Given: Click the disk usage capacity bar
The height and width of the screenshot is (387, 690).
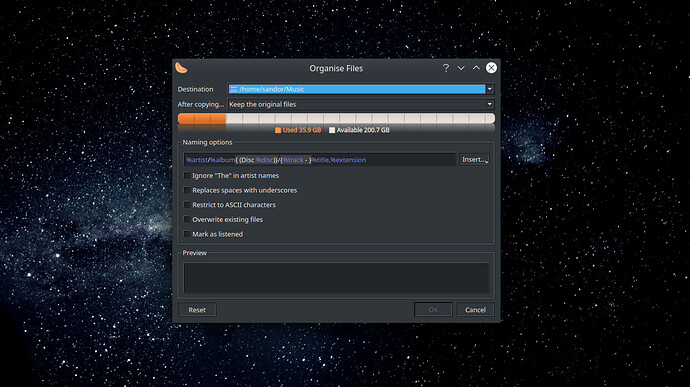Looking at the screenshot, I should [x=336, y=118].
